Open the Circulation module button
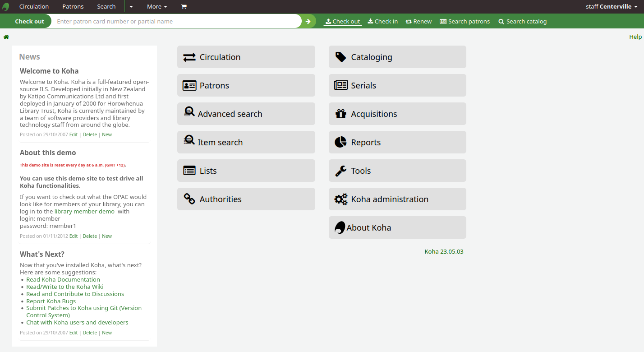This screenshot has width=644, height=352. (x=246, y=57)
